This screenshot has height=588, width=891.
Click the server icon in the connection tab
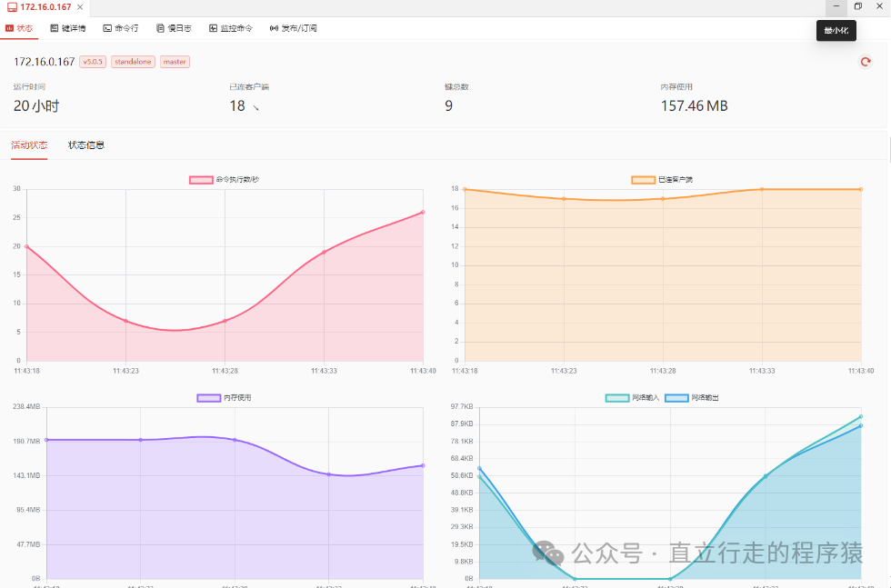[12, 7]
